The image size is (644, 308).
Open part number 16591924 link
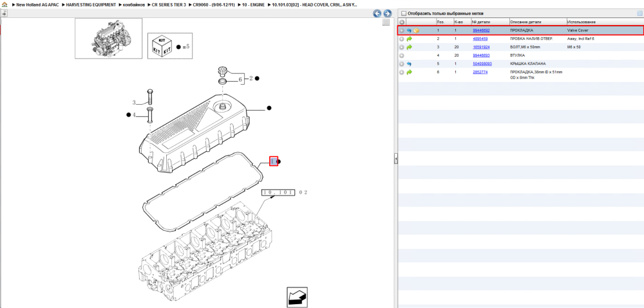[x=481, y=47]
